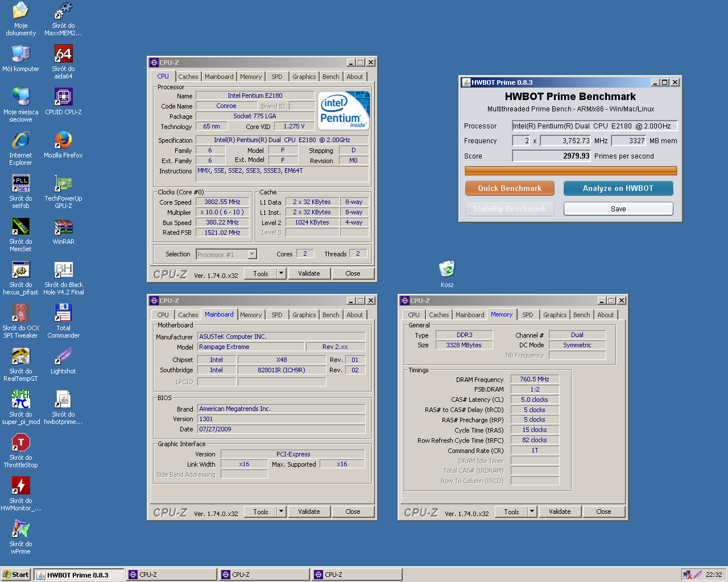Launch Lightshot desktop icon

tap(63, 356)
